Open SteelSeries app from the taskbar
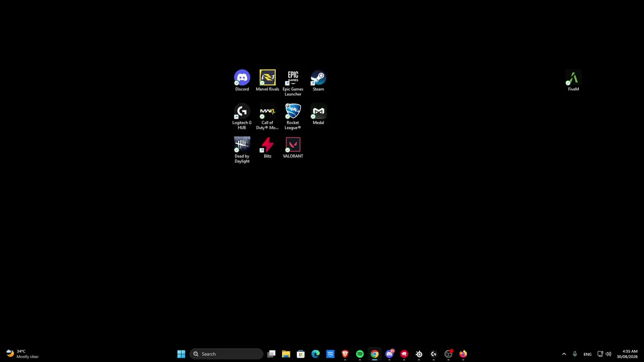644x362 pixels. [419, 354]
